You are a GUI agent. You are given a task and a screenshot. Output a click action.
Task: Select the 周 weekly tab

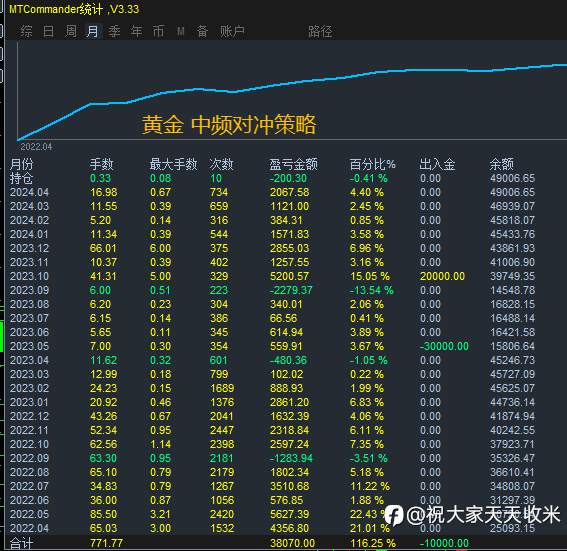[x=71, y=31]
